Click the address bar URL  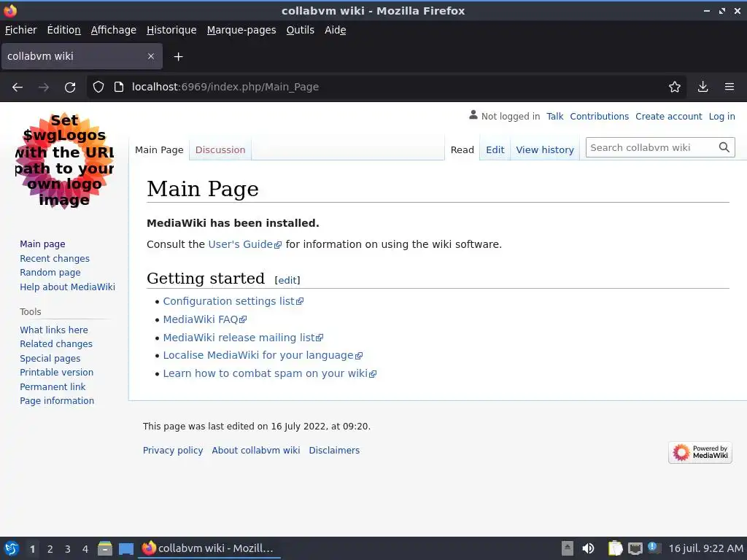(225, 87)
